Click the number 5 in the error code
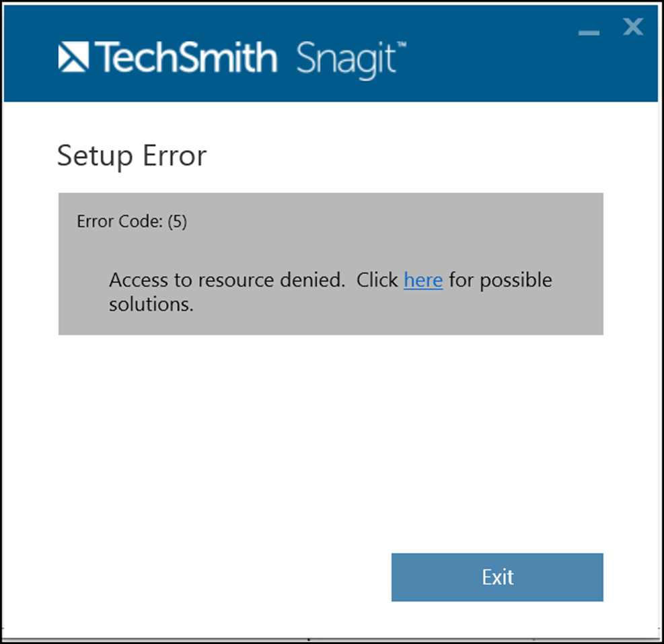 coord(177,222)
